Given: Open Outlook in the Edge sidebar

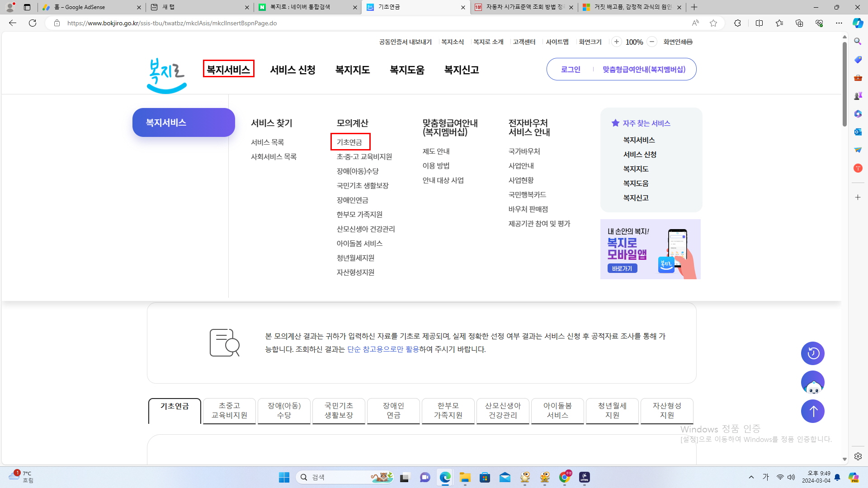Looking at the screenshot, I should tap(858, 132).
